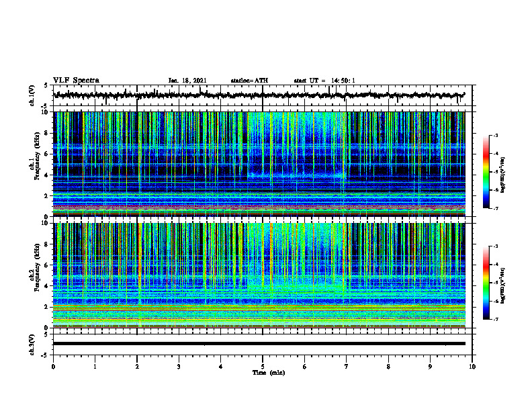532x411 pixels.
Task: Click the ch.2 spectrogram color scale bar
Action: click(486, 283)
